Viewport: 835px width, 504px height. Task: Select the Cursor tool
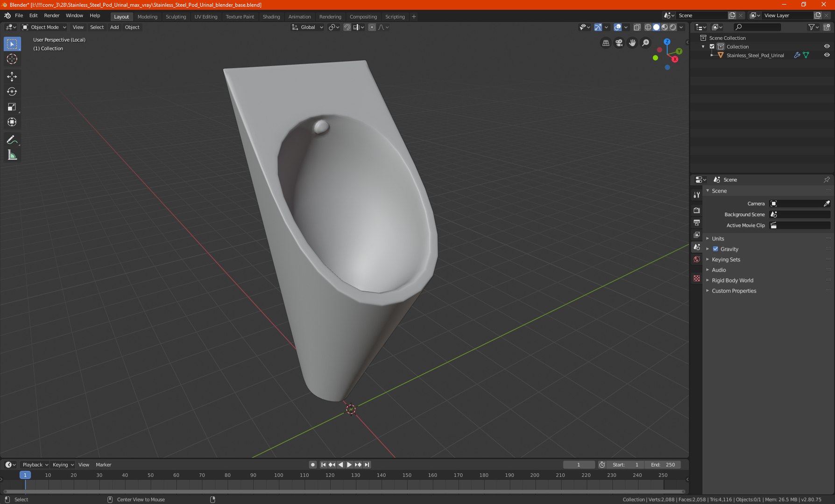12,59
